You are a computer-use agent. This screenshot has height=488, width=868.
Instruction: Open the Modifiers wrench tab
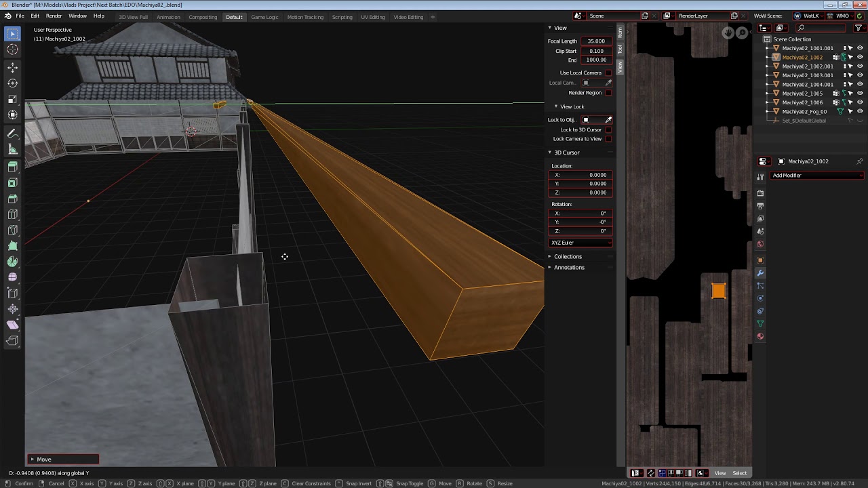tap(760, 273)
